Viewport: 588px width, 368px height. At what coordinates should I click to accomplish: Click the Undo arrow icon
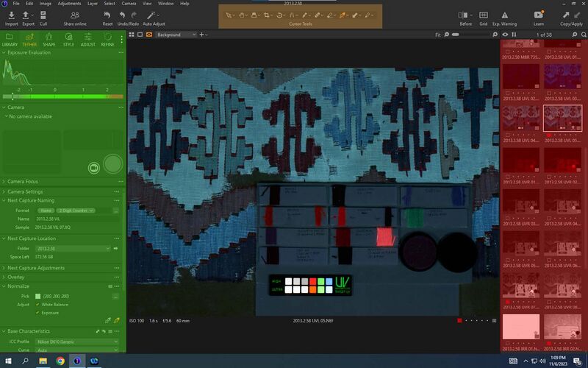tap(122, 15)
